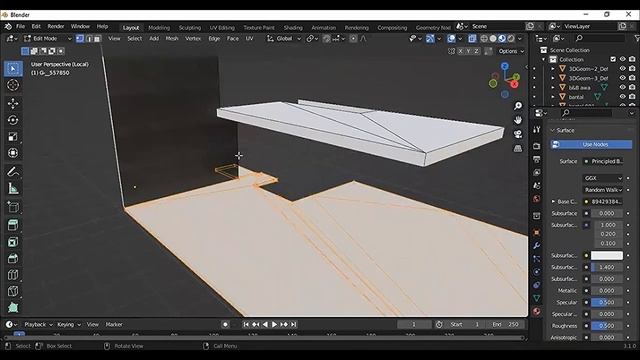Open the Options dropdown
Image resolution: width=640 pixels, height=360 pixels.
tap(511, 51)
